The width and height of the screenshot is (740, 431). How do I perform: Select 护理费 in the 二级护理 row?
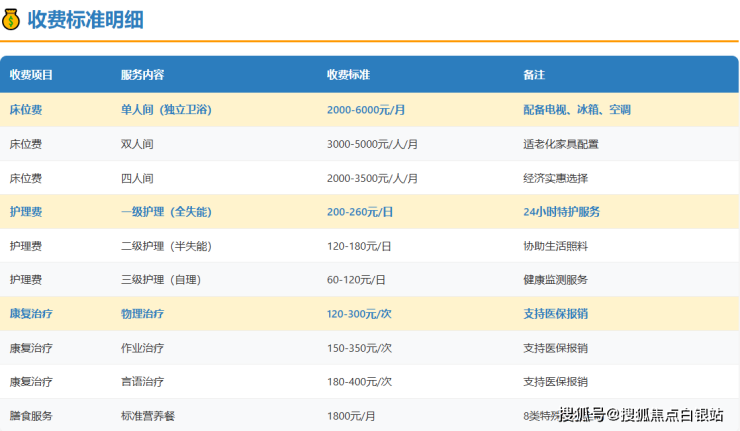click(26, 246)
